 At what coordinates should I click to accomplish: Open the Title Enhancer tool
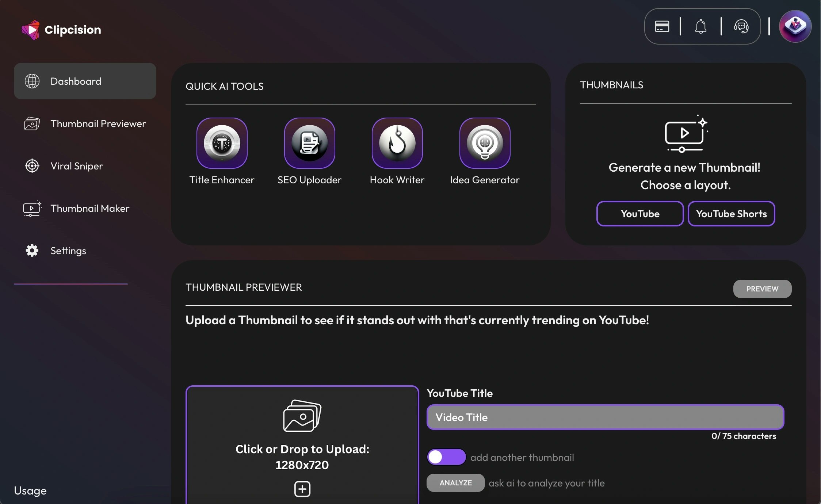coord(222,143)
